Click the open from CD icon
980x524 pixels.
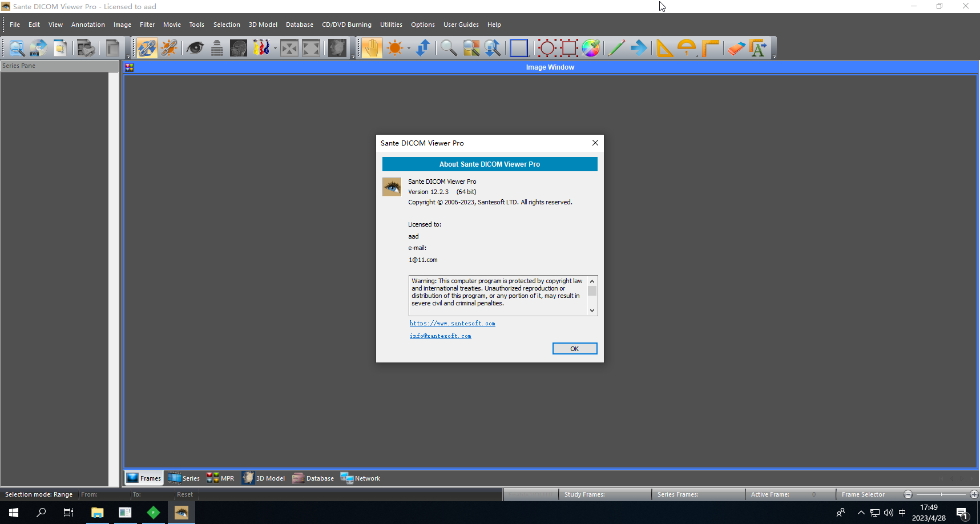tap(38, 48)
